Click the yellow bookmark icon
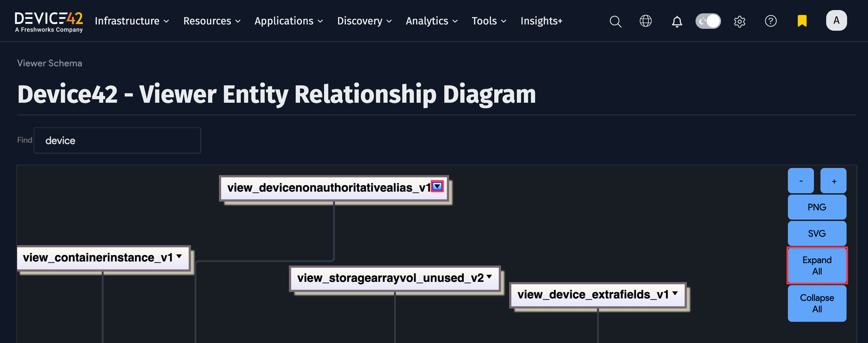The image size is (868, 343). 802,21
